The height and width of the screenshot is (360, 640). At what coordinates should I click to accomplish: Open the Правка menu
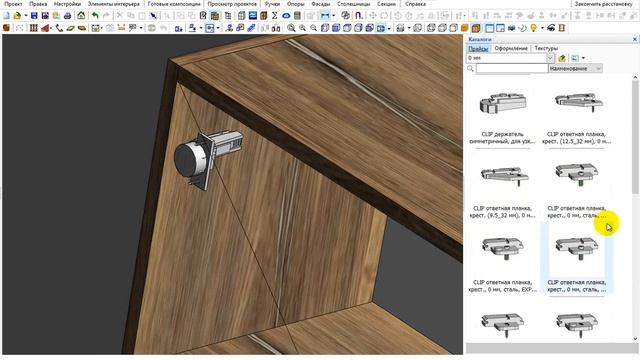pos(38,4)
